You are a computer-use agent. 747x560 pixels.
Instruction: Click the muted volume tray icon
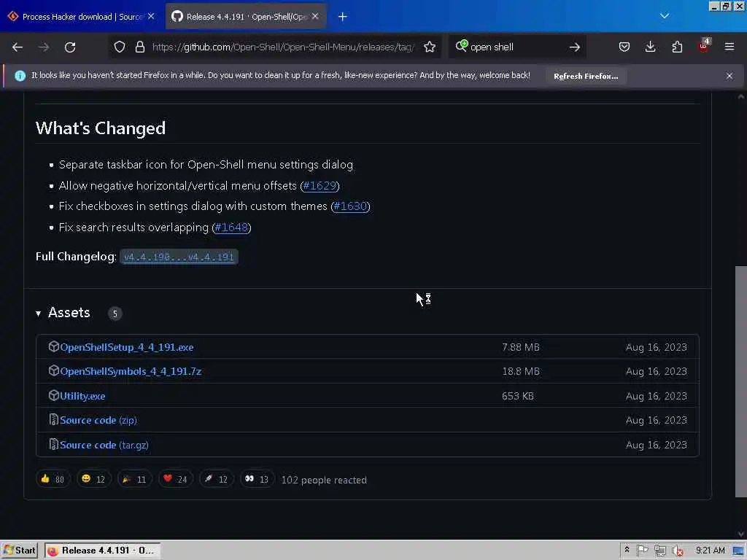pos(677,551)
